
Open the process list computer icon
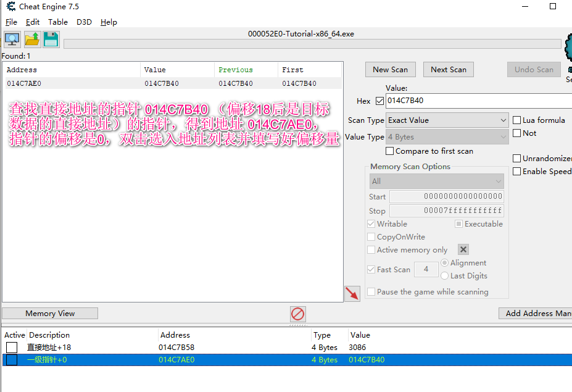[12, 40]
